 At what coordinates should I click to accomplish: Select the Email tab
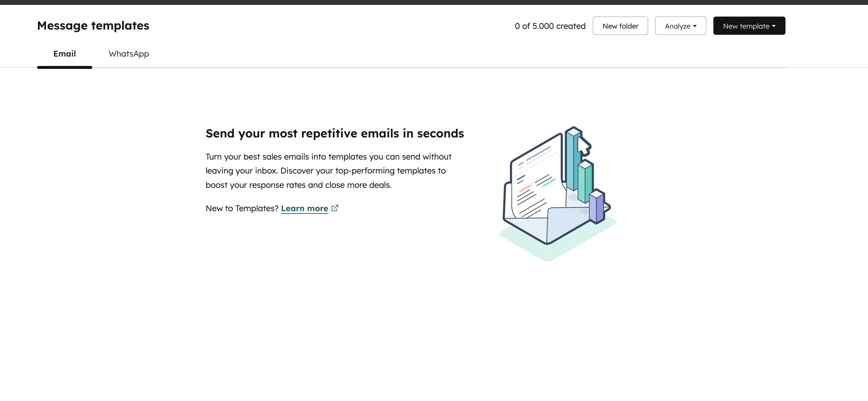(x=64, y=54)
